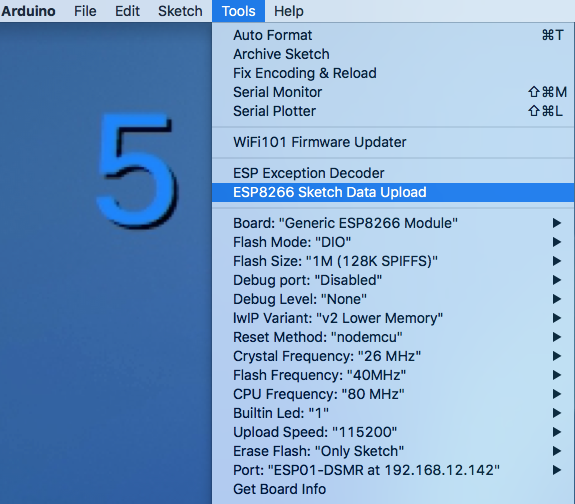Expand the CPU Frequency submenu arrow

pyautogui.click(x=557, y=394)
